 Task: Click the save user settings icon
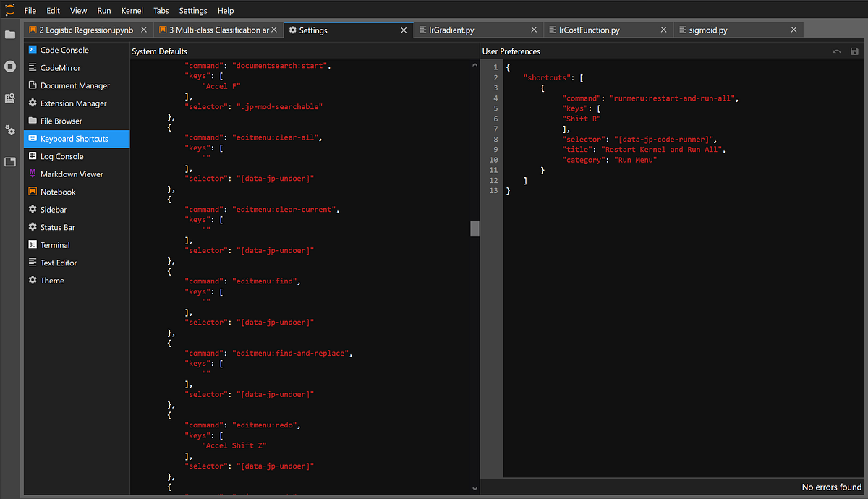(x=854, y=51)
